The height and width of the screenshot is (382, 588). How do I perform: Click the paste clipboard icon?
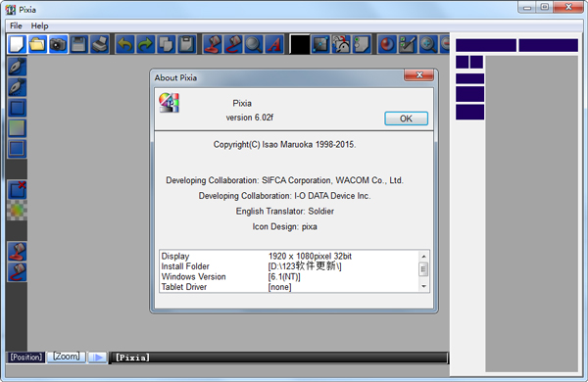point(186,44)
